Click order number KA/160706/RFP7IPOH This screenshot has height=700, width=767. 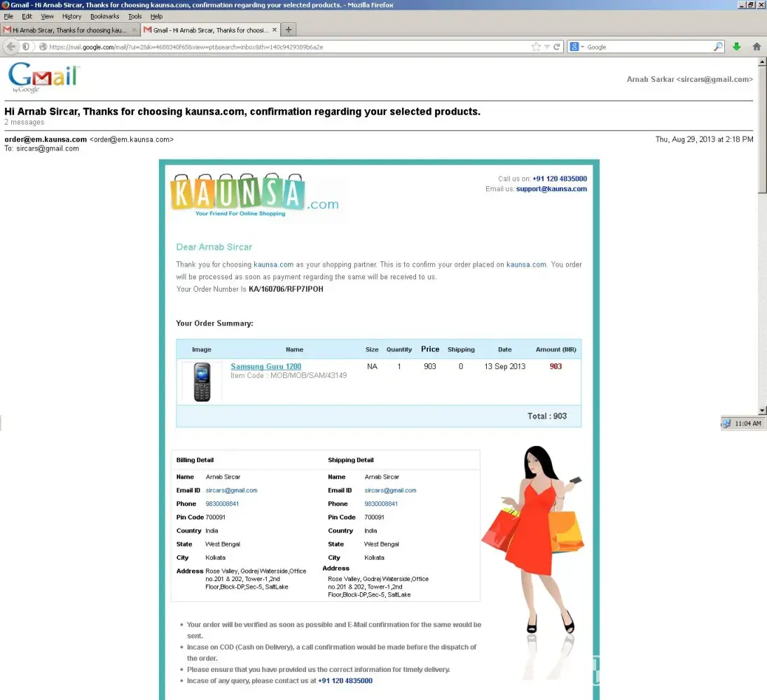click(286, 289)
